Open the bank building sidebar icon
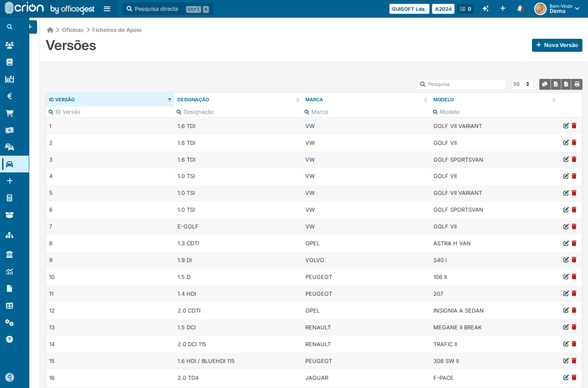The height and width of the screenshot is (388, 588). click(9, 254)
